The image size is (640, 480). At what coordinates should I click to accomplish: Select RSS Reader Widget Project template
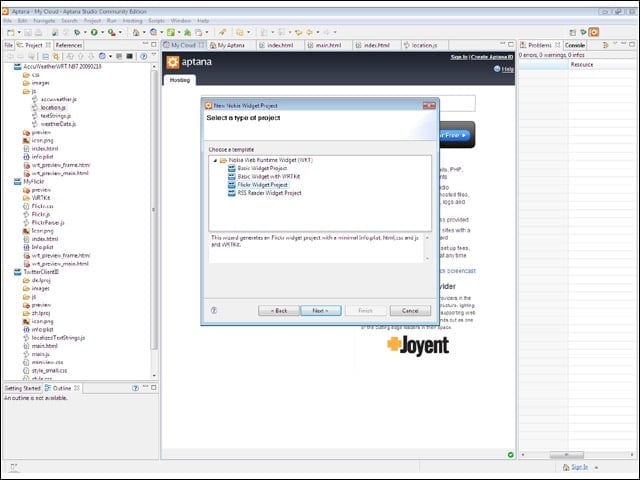269,193
